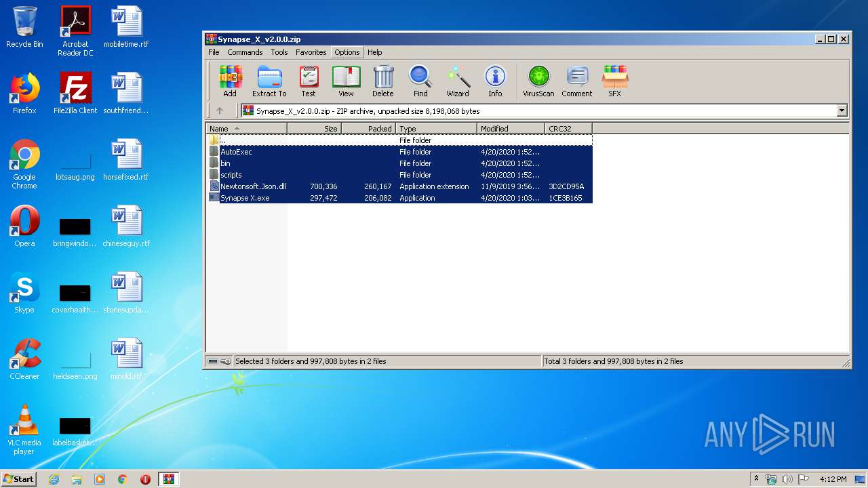Open the Tools menu
This screenshot has width=868, height=488.
(x=279, y=52)
